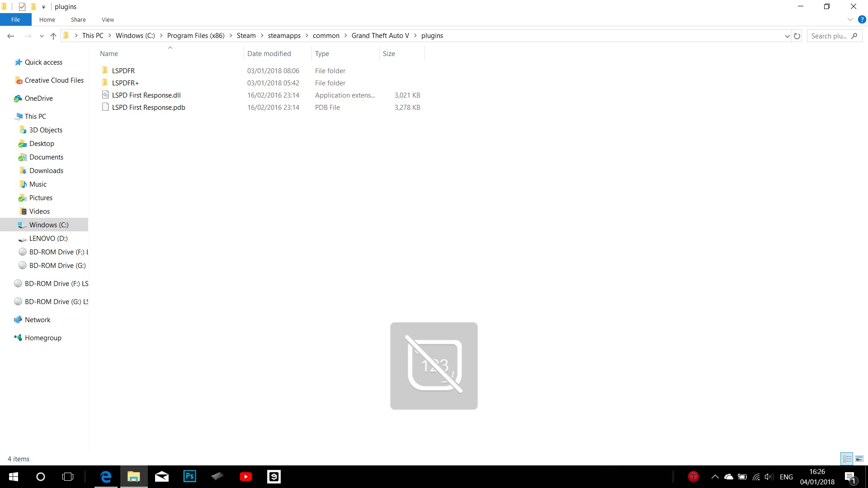
Task: Expand the minimized ribbon chevron
Action: (x=850, y=19)
